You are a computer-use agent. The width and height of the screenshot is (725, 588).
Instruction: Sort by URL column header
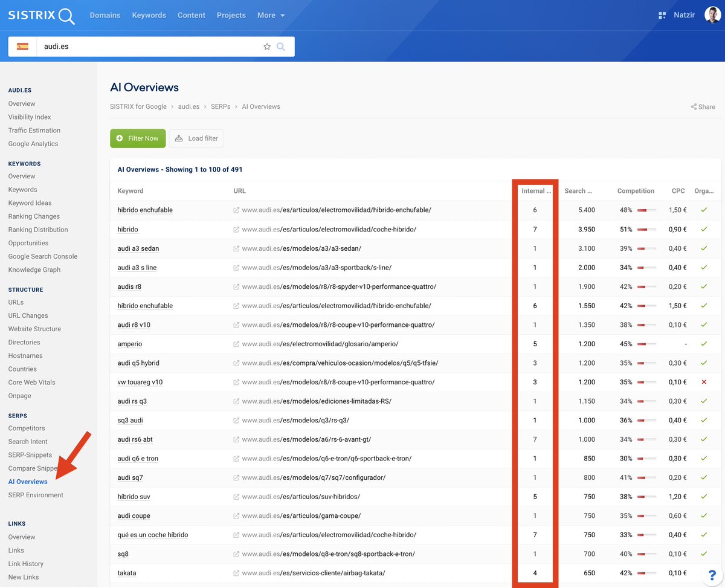(240, 191)
